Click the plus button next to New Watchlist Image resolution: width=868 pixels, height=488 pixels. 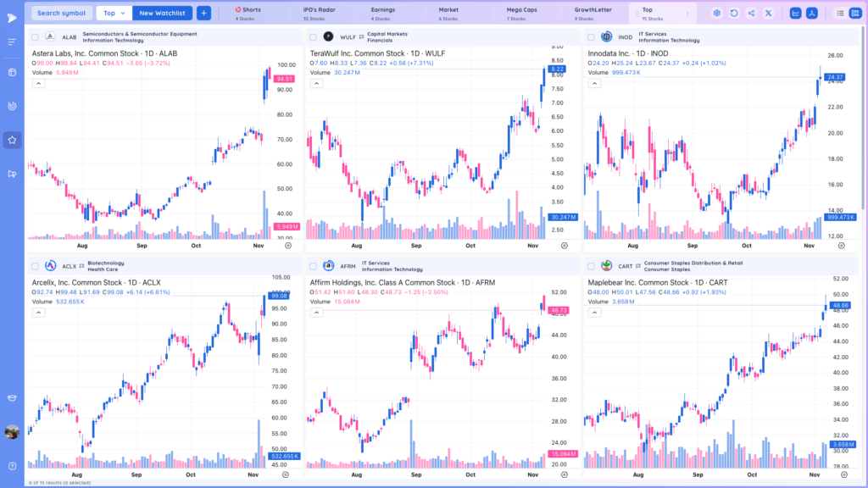tap(203, 13)
